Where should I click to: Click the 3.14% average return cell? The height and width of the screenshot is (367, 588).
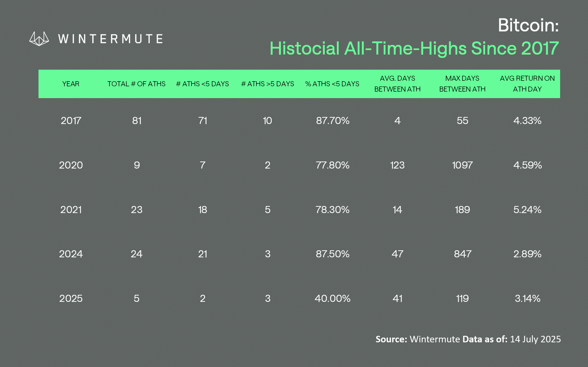(x=527, y=299)
